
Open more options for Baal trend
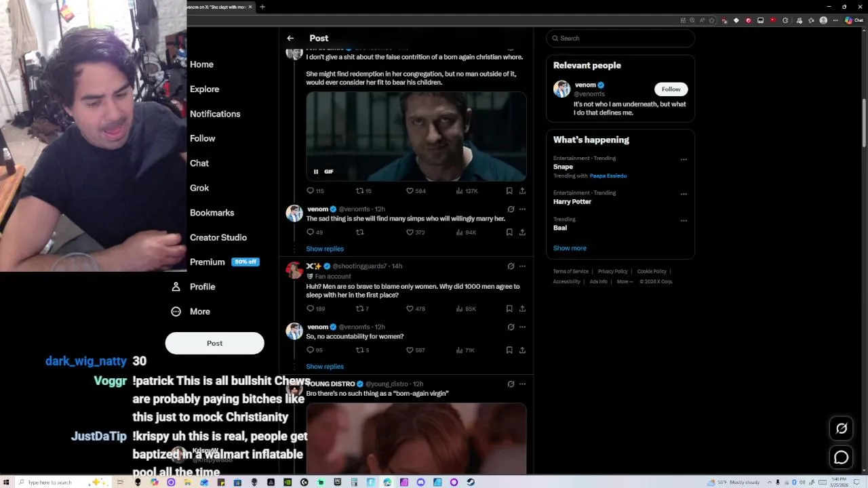click(684, 221)
